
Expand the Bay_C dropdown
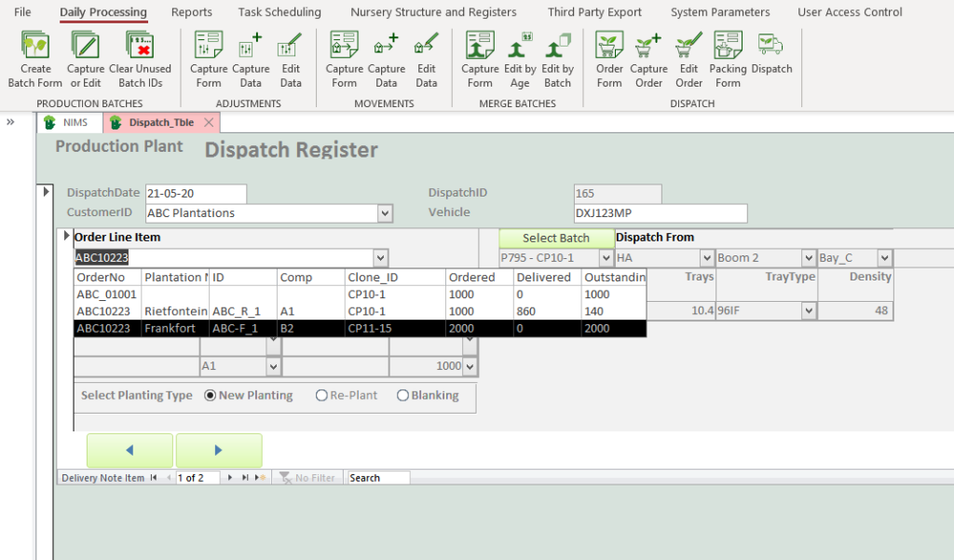(883, 258)
